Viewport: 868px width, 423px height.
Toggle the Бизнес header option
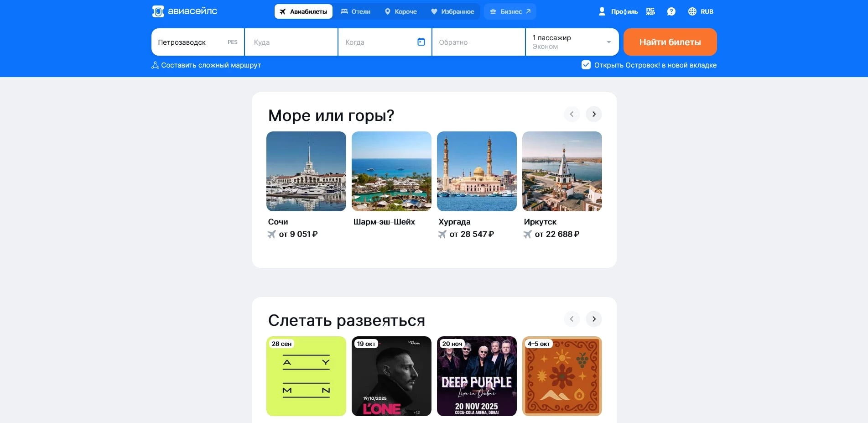509,11
